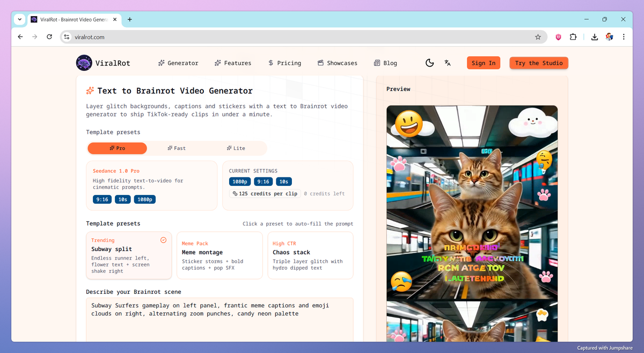644x353 pixels.
Task: Open the uBlock shield icon in toolbar
Action: click(558, 37)
